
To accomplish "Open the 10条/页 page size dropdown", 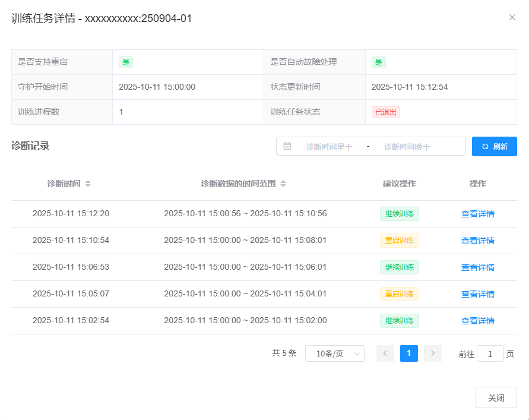I will point(334,353).
